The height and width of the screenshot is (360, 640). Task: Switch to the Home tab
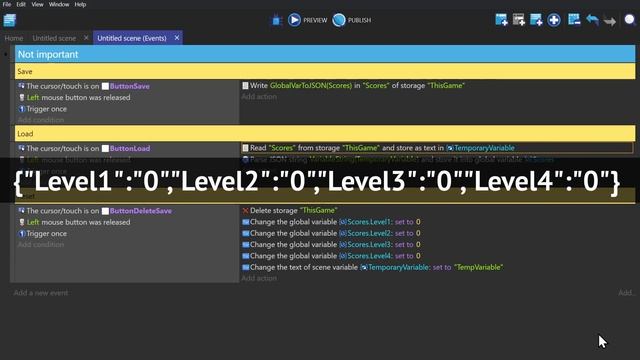click(x=13, y=38)
